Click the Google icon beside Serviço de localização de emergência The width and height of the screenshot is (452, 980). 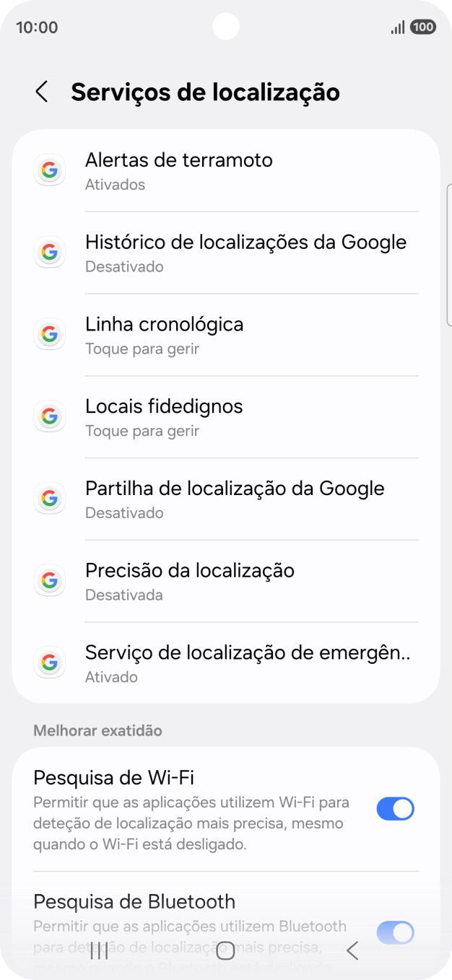(49, 662)
